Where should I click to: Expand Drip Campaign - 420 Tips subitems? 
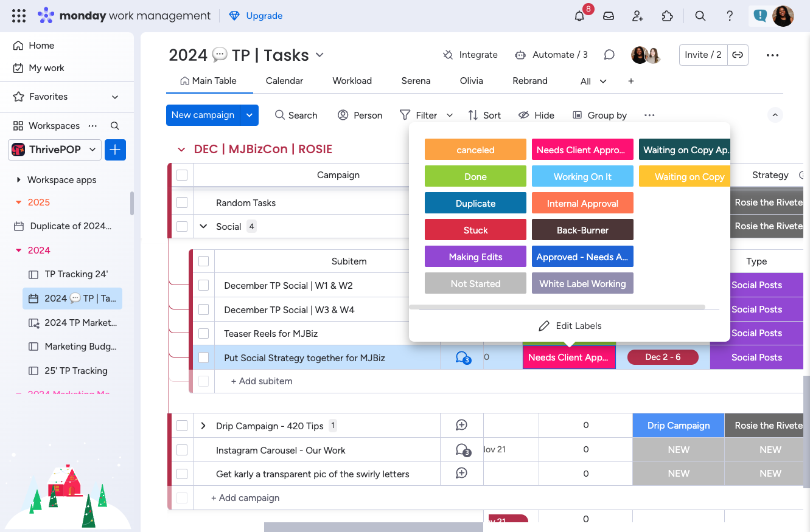coord(203,426)
